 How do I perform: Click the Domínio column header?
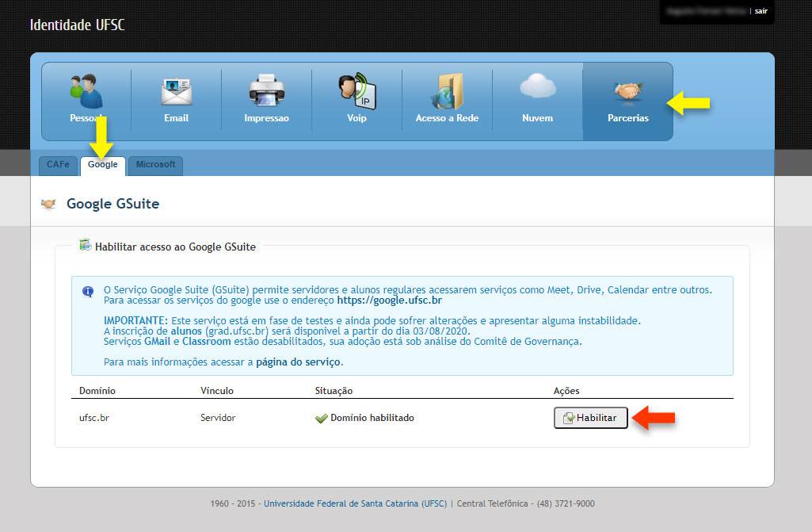97,391
